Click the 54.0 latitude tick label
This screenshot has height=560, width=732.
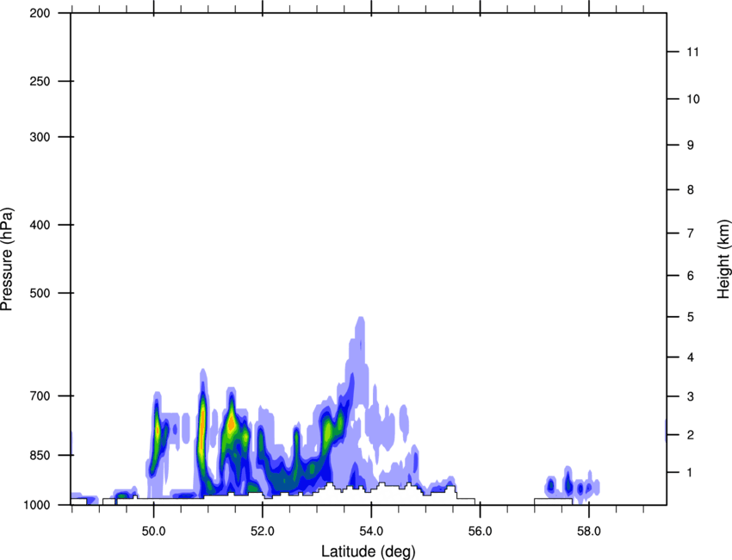(371, 531)
